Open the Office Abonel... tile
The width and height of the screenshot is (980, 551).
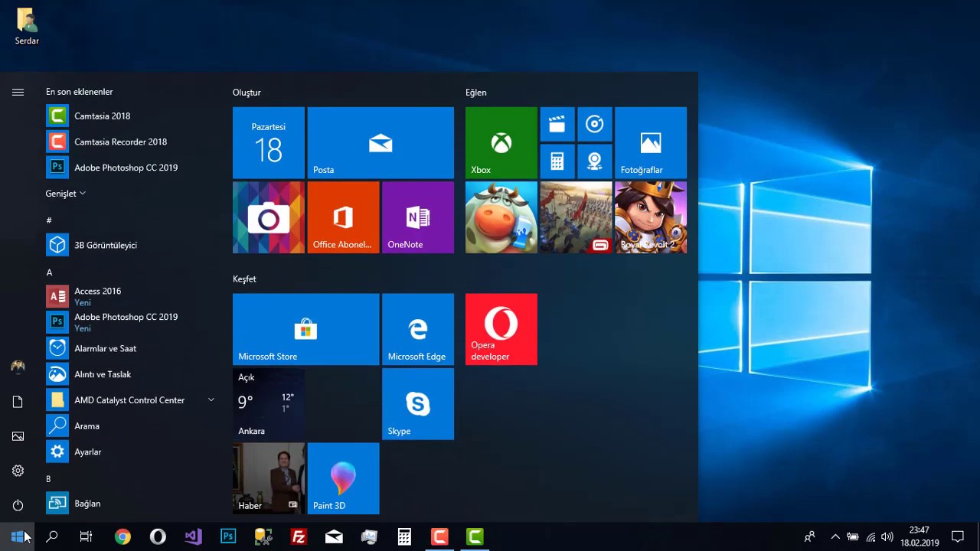[x=343, y=217]
